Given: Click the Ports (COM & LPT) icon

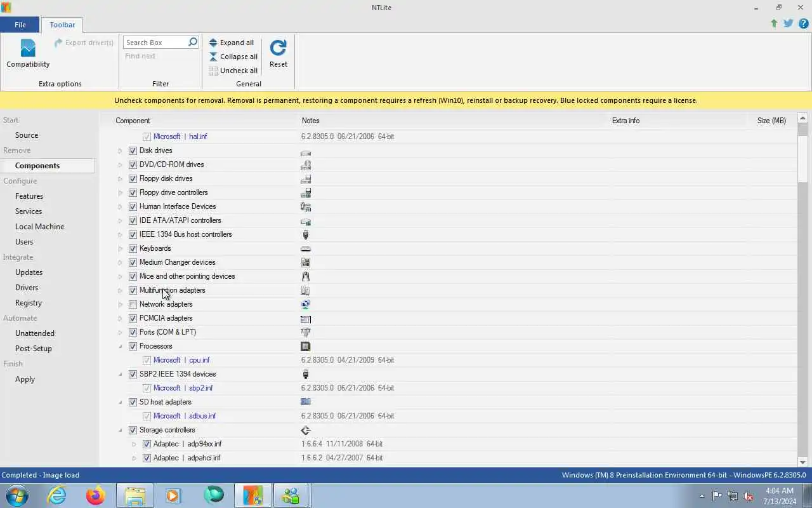Looking at the screenshot, I should click(x=306, y=333).
